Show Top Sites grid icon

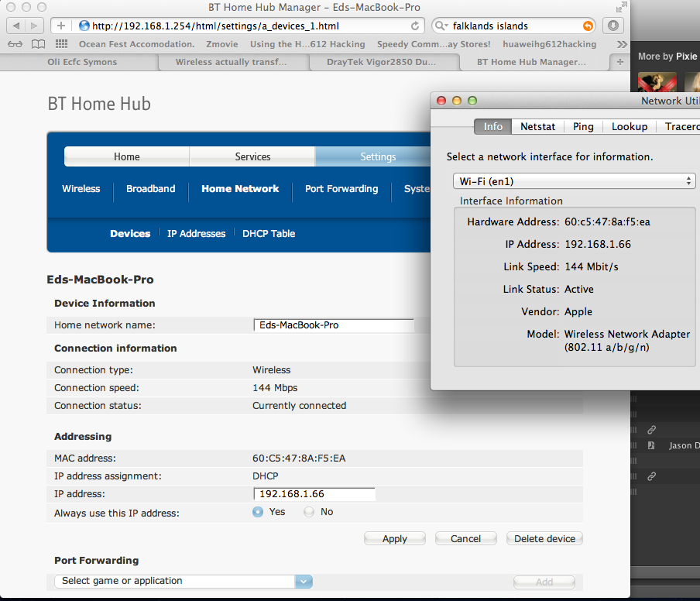point(62,43)
